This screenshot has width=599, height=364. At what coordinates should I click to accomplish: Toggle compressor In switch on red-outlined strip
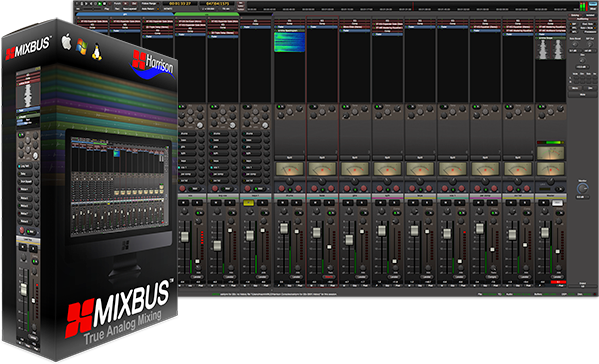point(331,213)
